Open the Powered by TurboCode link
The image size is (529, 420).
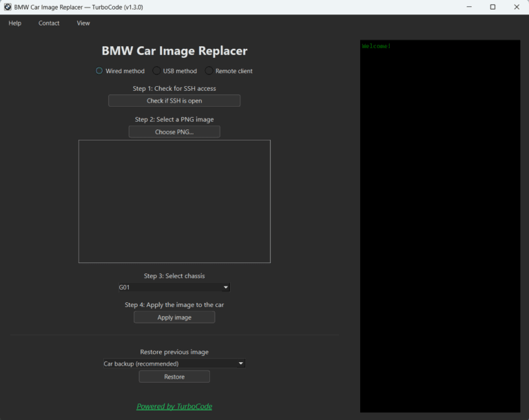174,406
